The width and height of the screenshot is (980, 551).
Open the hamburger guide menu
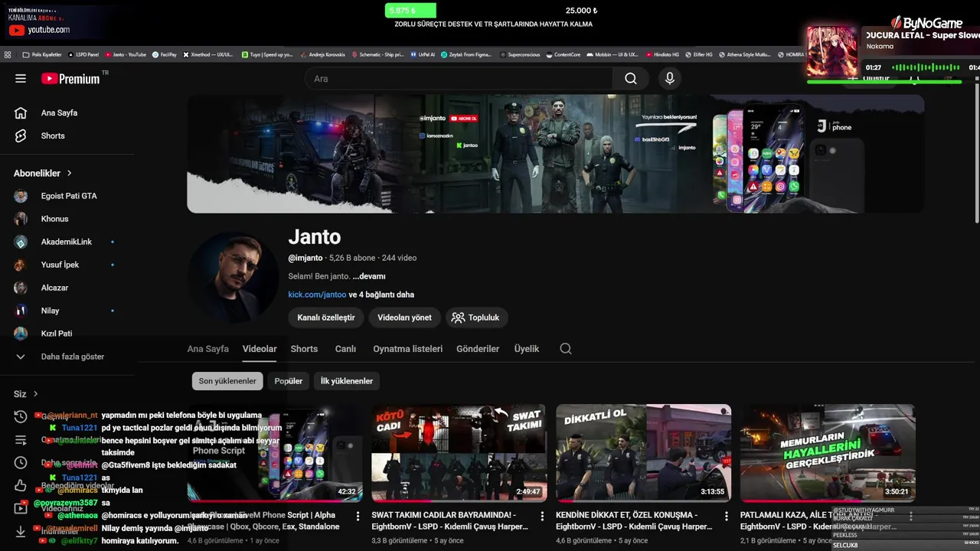click(x=21, y=78)
